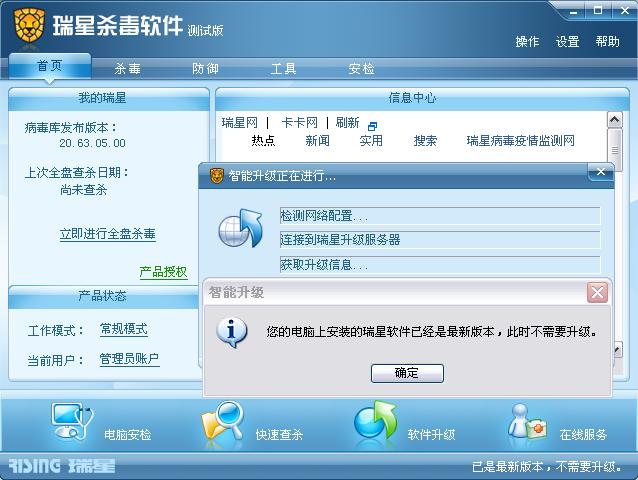The image size is (638, 480).
Task: Launch 快速查杀 quick scan magnifier icon
Action: (222, 421)
